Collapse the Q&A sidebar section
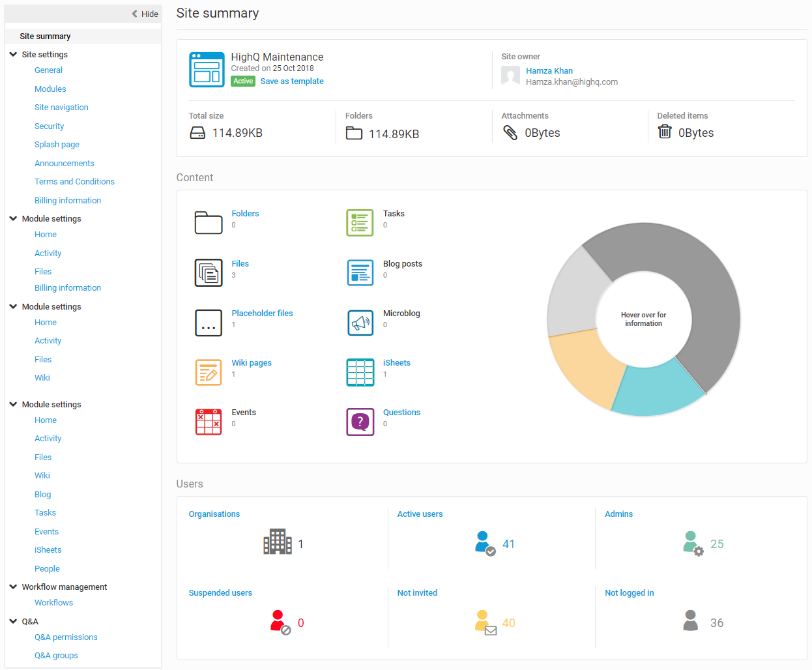This screenshot has height=670, width=812. 13,622
